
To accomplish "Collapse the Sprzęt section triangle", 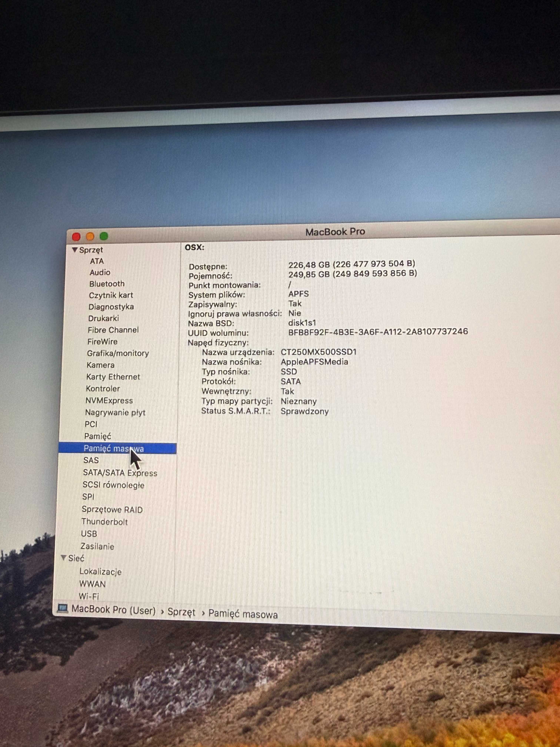I will [x=75, y=250].
